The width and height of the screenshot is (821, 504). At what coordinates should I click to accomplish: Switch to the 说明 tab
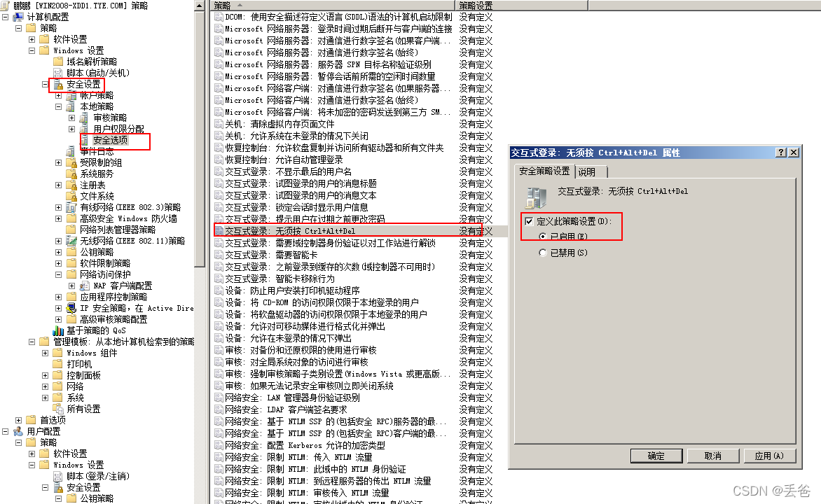point(591,172)
